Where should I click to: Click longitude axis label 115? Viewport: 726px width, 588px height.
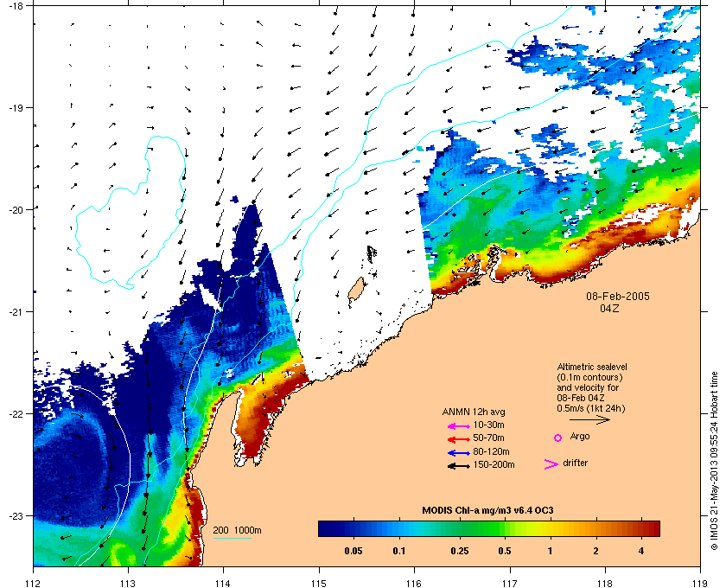pyautogui.click(x=319, y=584)
